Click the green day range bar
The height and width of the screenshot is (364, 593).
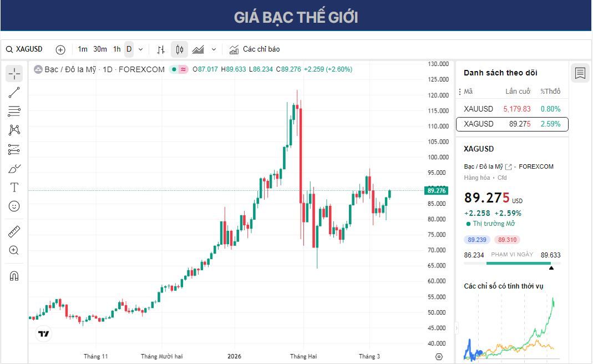(x=519, y=263)
